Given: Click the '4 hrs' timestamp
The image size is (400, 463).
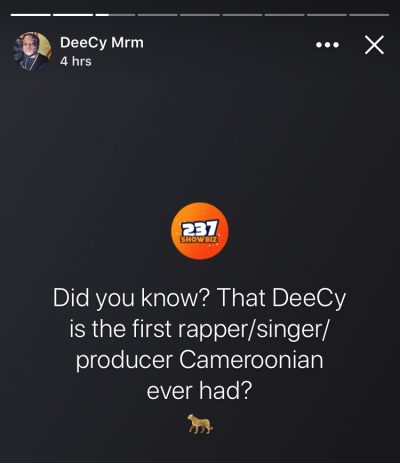Looking at the screenshot, I should click(x=76, y=61).
